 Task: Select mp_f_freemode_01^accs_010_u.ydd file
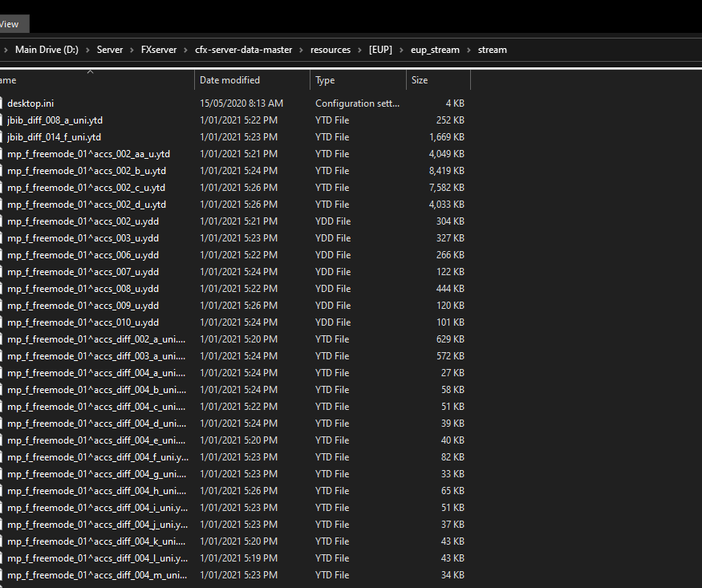[x=83, y=322]
